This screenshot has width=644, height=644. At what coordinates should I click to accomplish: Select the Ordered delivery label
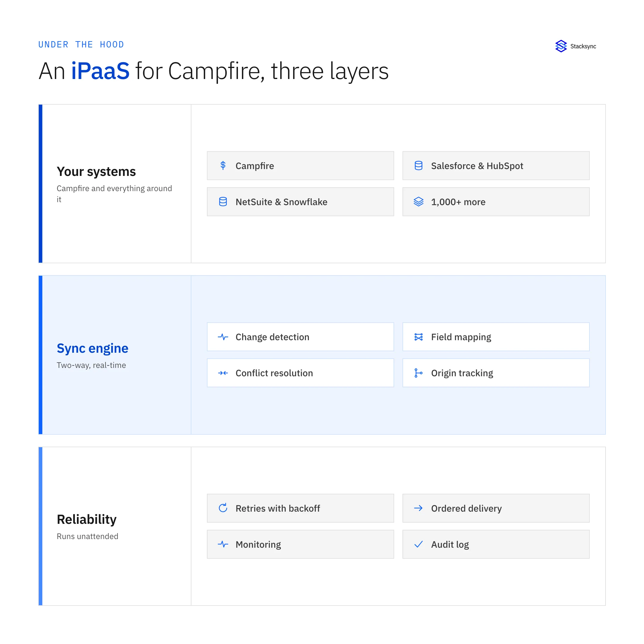466,508
